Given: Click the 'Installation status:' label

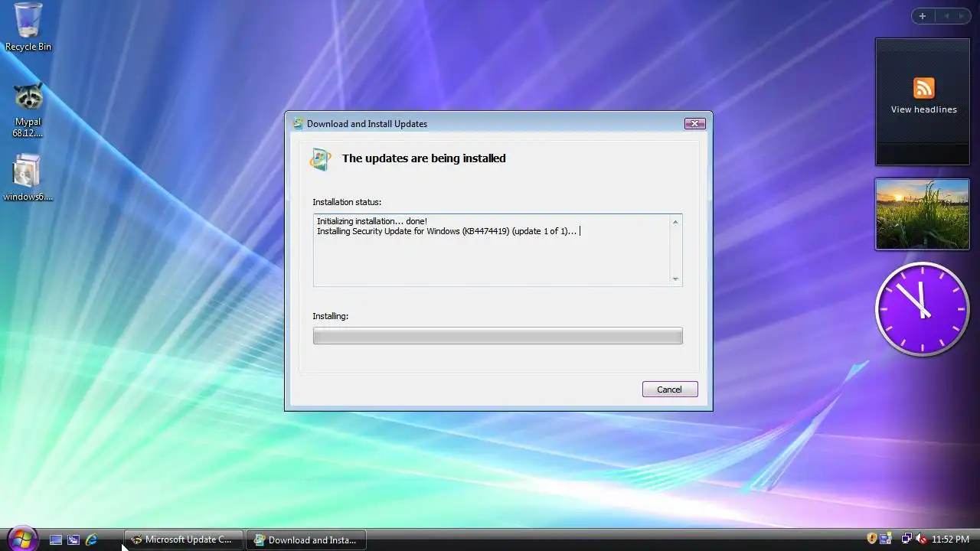Looking at the screenshot, I should click(347, 202).
